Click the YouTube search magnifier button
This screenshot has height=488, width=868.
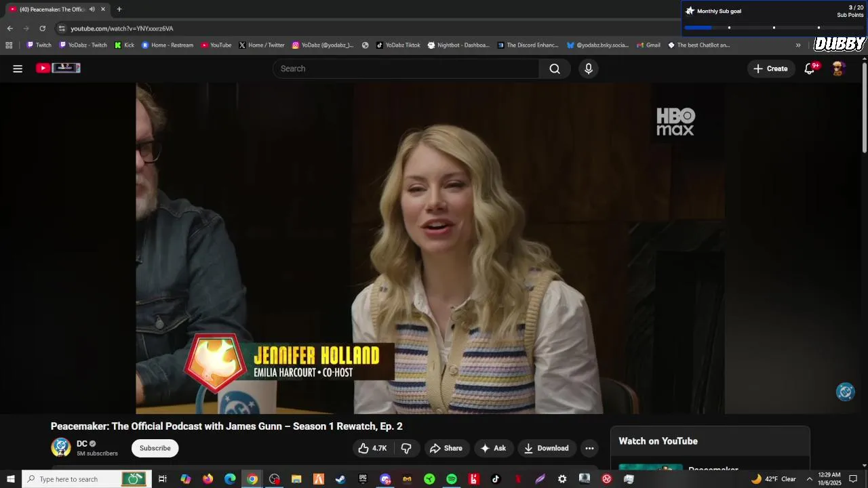(x=555, y=68)
